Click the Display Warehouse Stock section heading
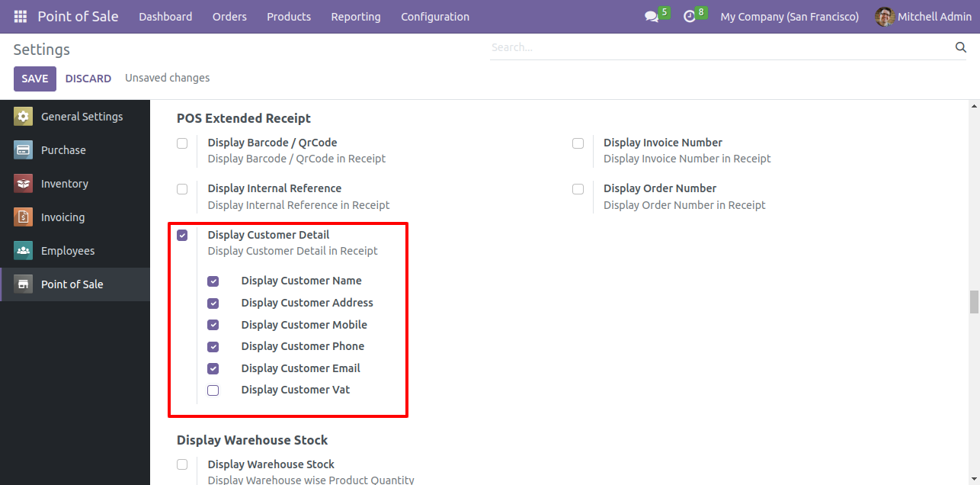This screenshot has width=980, height=485. [x=252, y=440]
